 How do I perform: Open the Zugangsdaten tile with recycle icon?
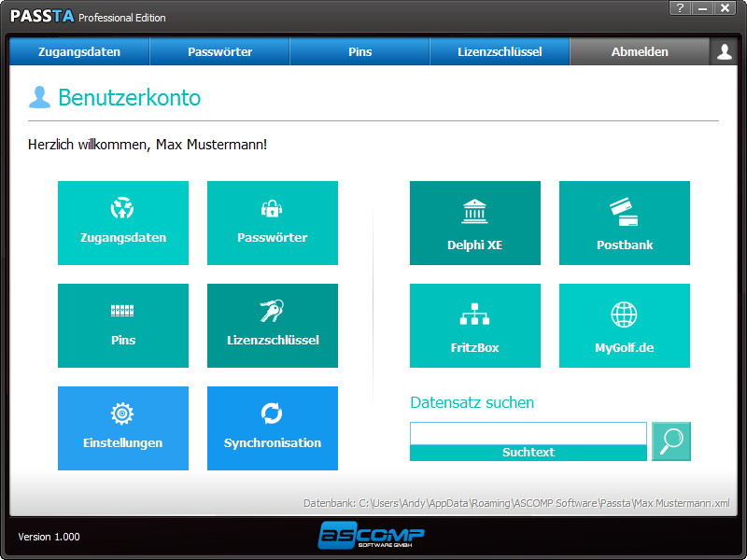pos(123,223)
